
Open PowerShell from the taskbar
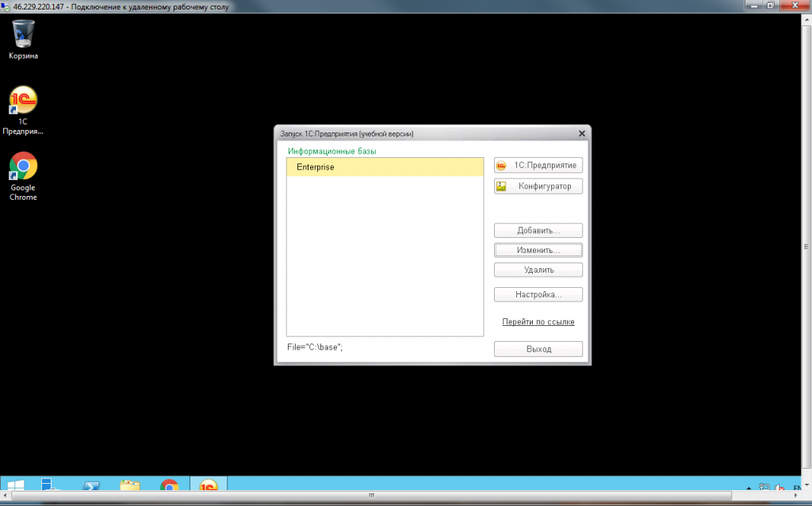click(x=91, y=485)
